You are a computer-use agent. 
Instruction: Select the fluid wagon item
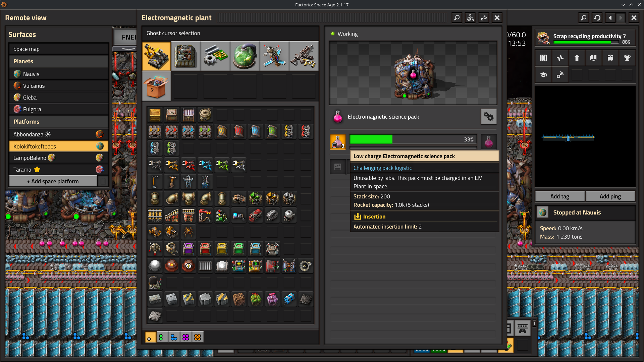(x=289, y=215)
